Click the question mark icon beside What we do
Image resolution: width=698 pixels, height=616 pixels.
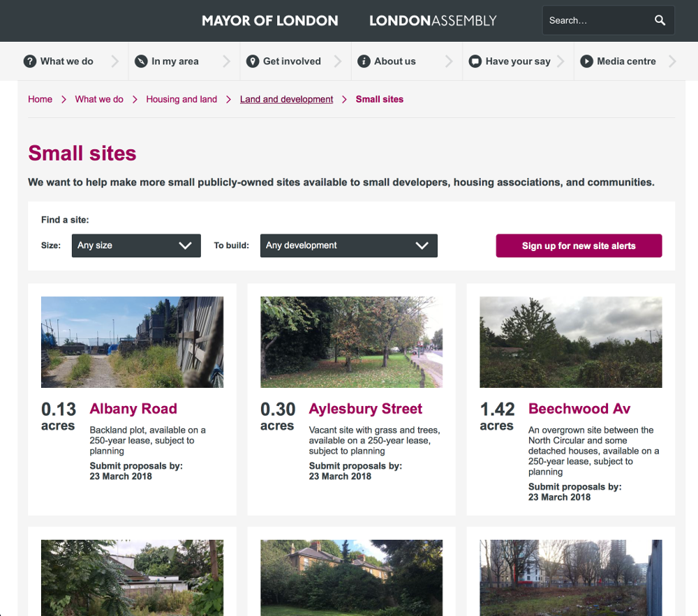30,61
